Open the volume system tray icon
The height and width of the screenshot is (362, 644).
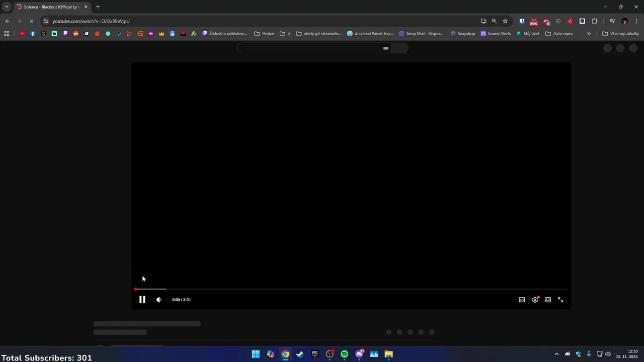coord(608,354)
